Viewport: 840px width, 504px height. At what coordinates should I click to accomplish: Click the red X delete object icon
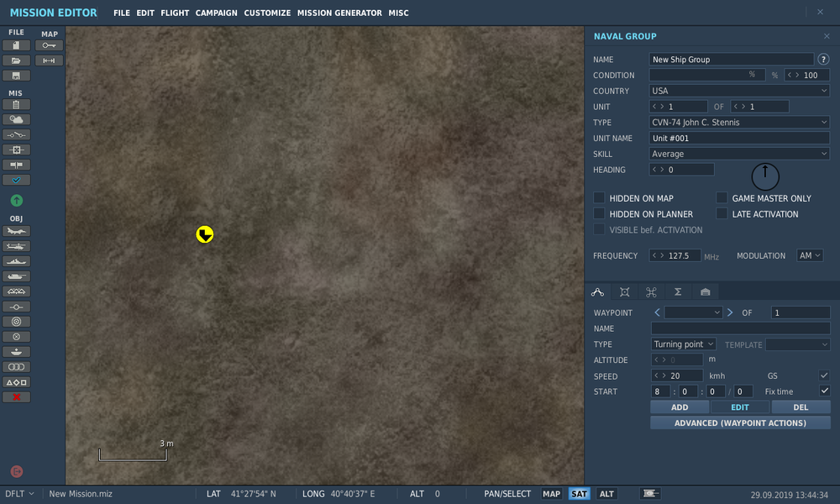click(16, 396)
